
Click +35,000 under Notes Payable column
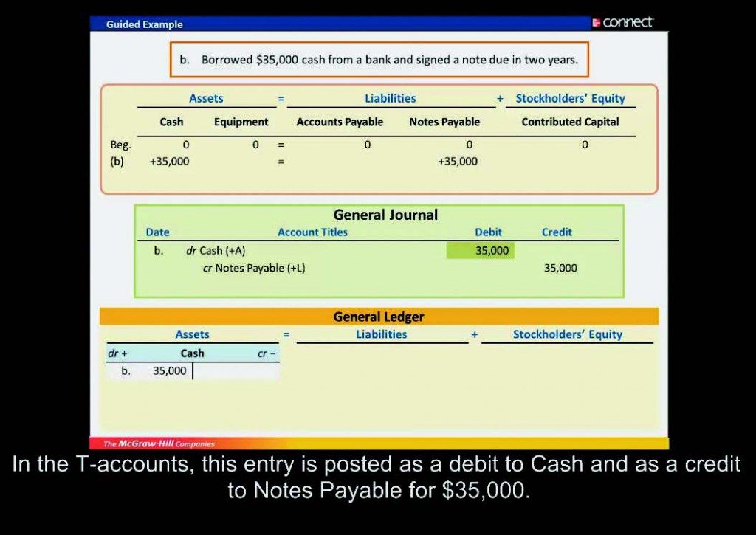pos(458,162)
